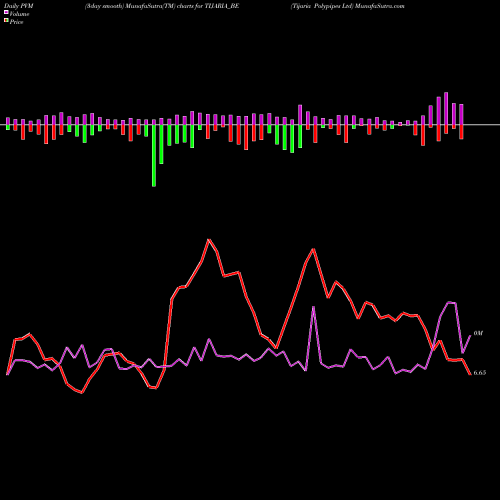This screenshot has width=500, height=500.
Task: Click the Price legend color swatch
Action: (x=6, y=21)
